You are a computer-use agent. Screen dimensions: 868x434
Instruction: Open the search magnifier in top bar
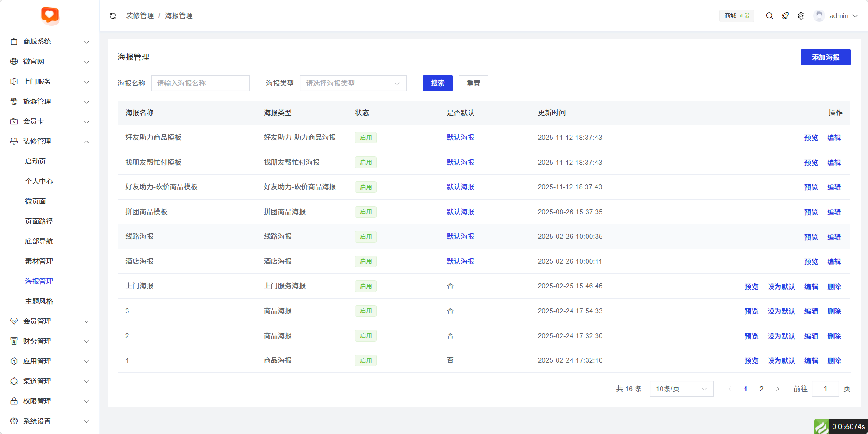[769, 16]
